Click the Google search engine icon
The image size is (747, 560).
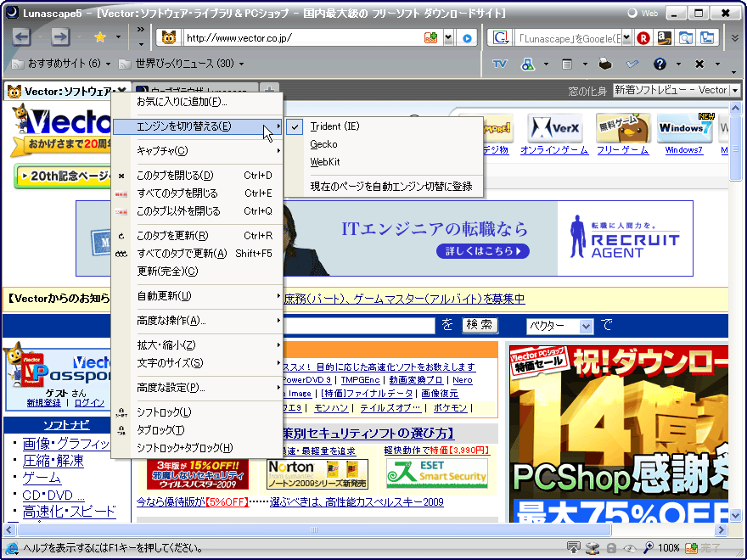(x=500, y=37)
